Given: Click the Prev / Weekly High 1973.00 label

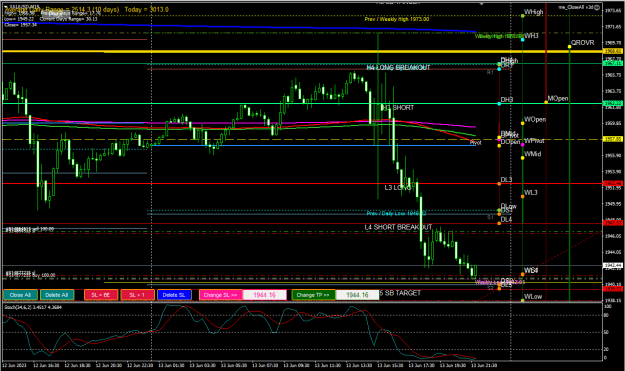Looking at the screenshot, I should coord(397,19).
